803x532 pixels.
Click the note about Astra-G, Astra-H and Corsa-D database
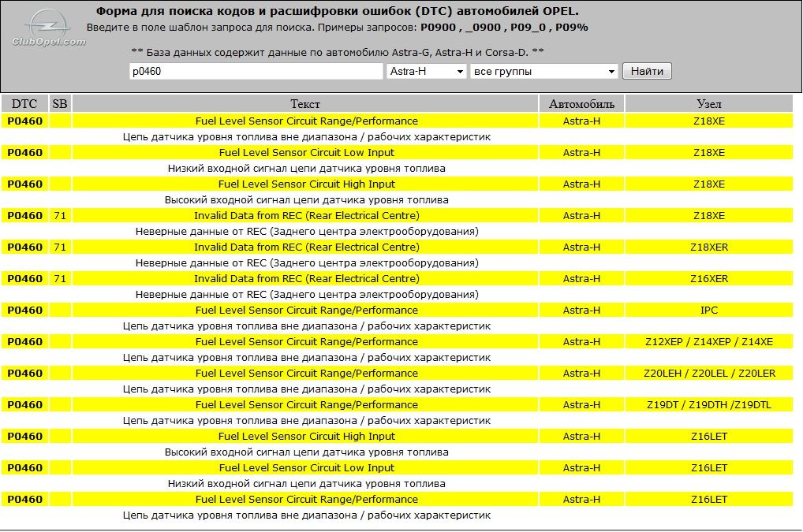[x=338, y=52]
